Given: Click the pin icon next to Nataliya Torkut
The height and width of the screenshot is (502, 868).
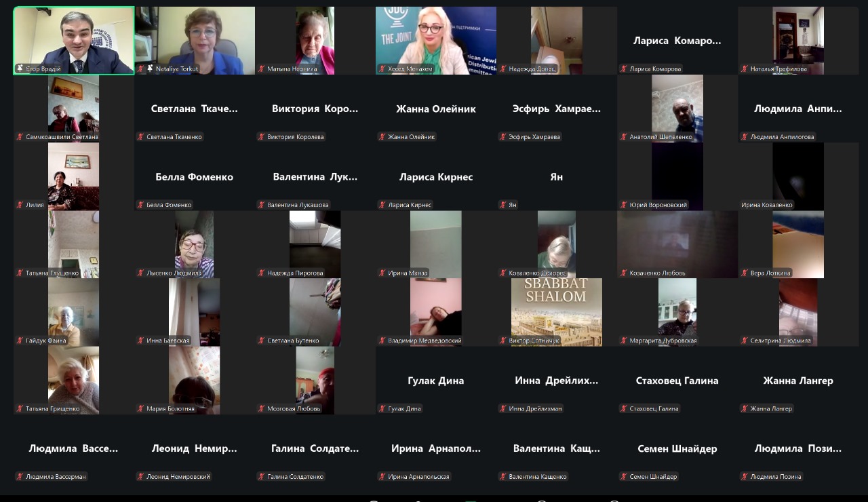Looking at the screenshot, I should tap(150, 69).
